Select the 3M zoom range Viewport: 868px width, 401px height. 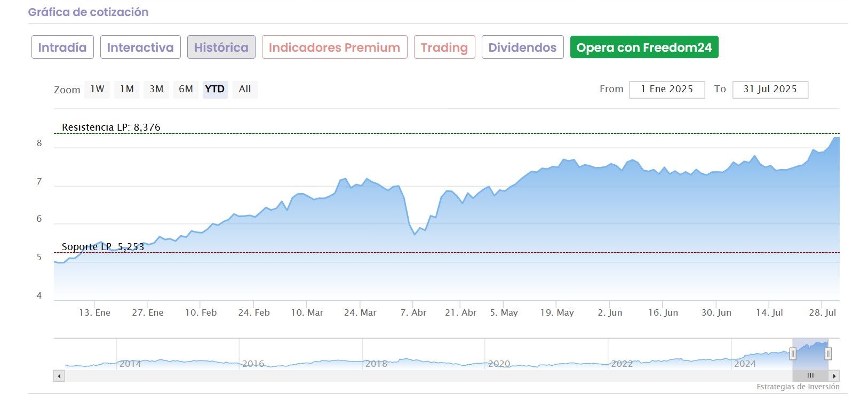[x=156, y=90]
